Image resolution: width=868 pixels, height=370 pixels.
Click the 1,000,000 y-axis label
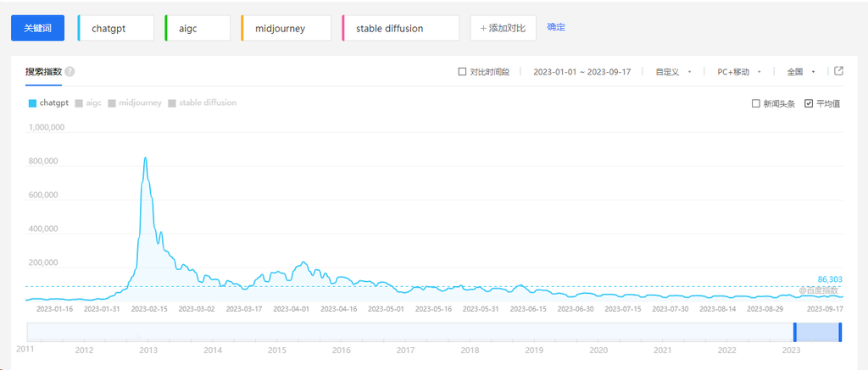tap(46, 127)
